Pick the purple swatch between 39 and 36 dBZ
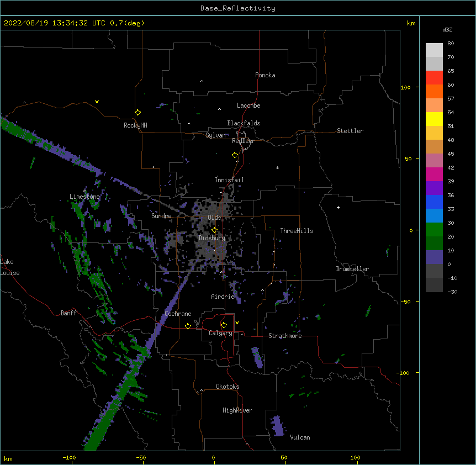The width and height of the screenshot is (476, 465). pos(434,188)
